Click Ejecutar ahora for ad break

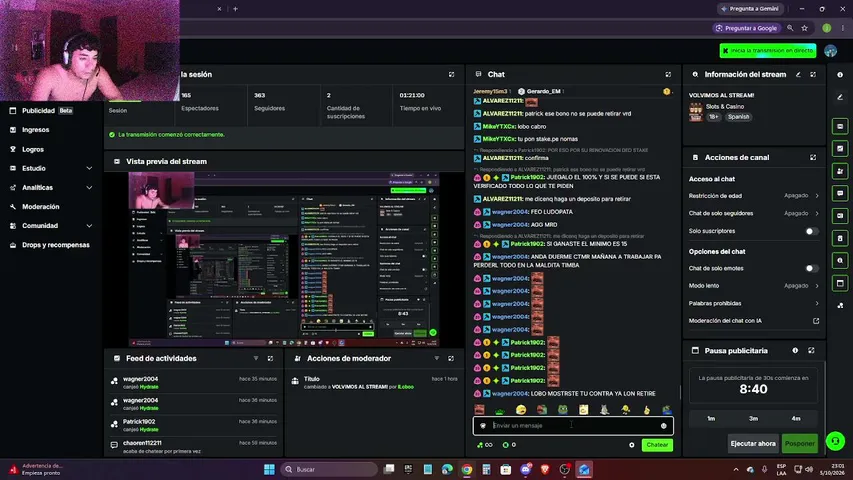[753, 444]
